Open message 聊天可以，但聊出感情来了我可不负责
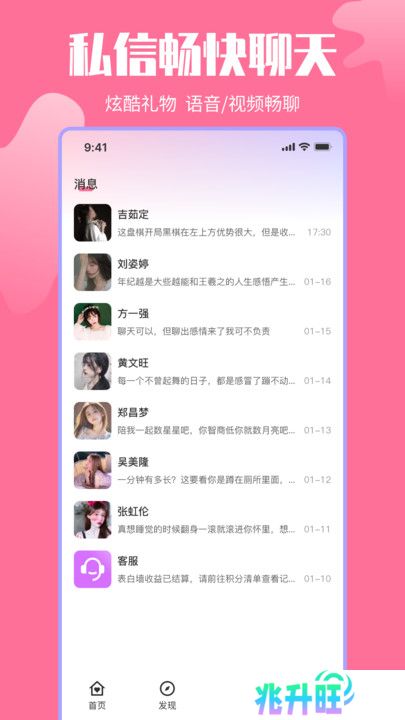 [x=194, y=332]
